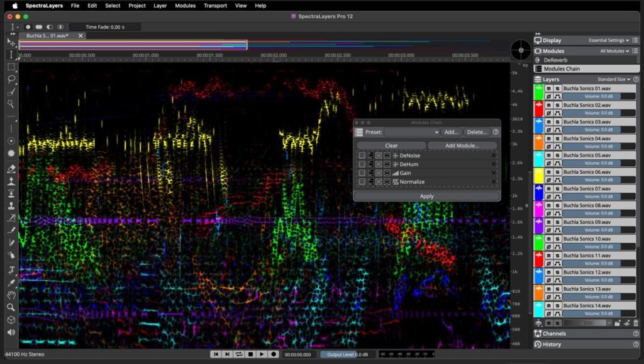Click Add Module... button
644x364 pixels.
coord(462,145)
